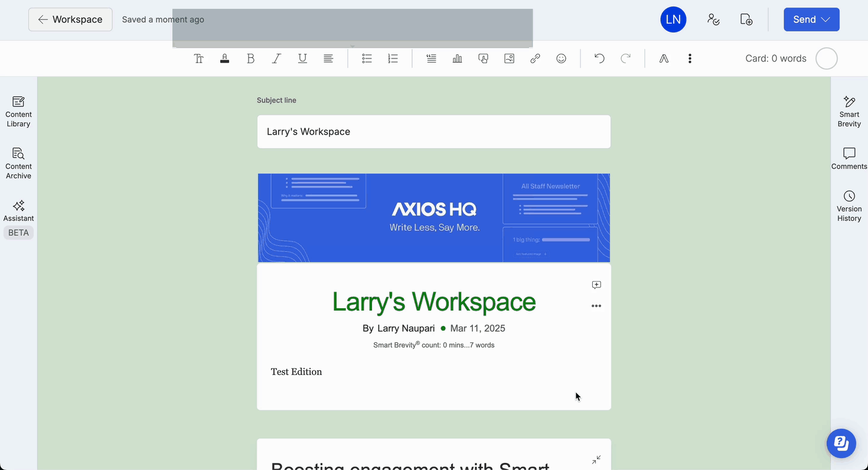Viewport: 868px width, 470px height.
Task: Open the emoji picker
Action: click(x=561, y=58)
